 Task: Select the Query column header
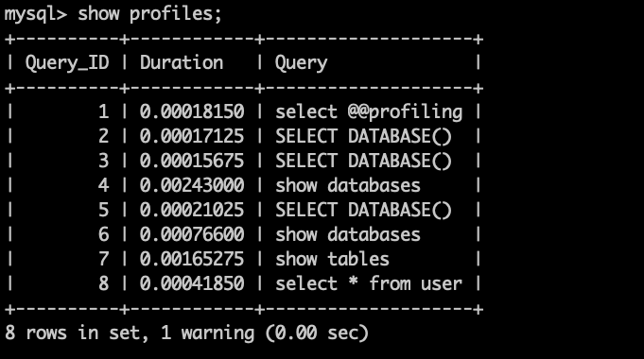[x=301, y=63]
